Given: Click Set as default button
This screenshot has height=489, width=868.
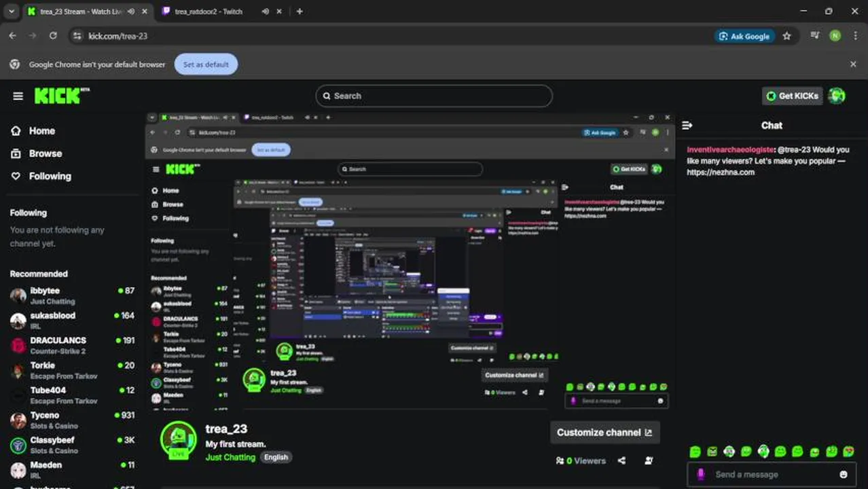Looking at the screenshot, I should point(206,65).
